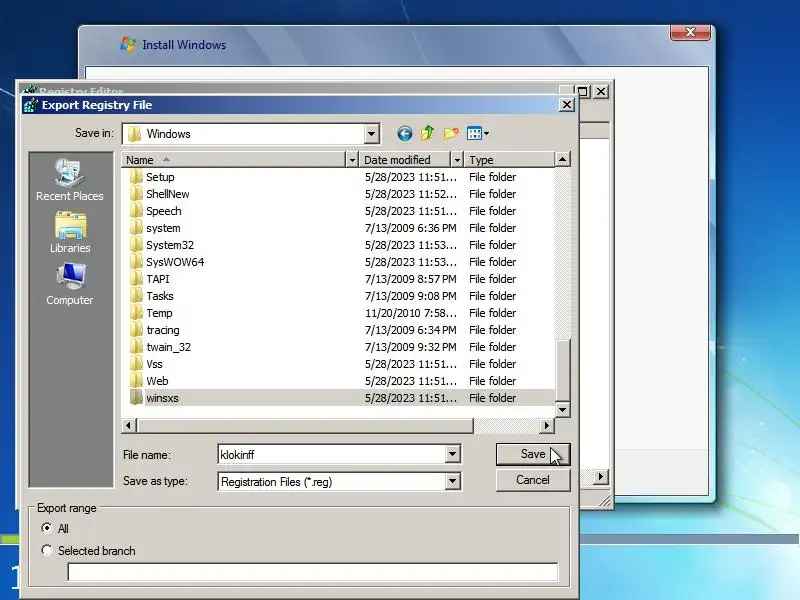800x600 pixels.
Task: Click Registry Editor's right scroll arrow
Action: (x=601, y=477)
